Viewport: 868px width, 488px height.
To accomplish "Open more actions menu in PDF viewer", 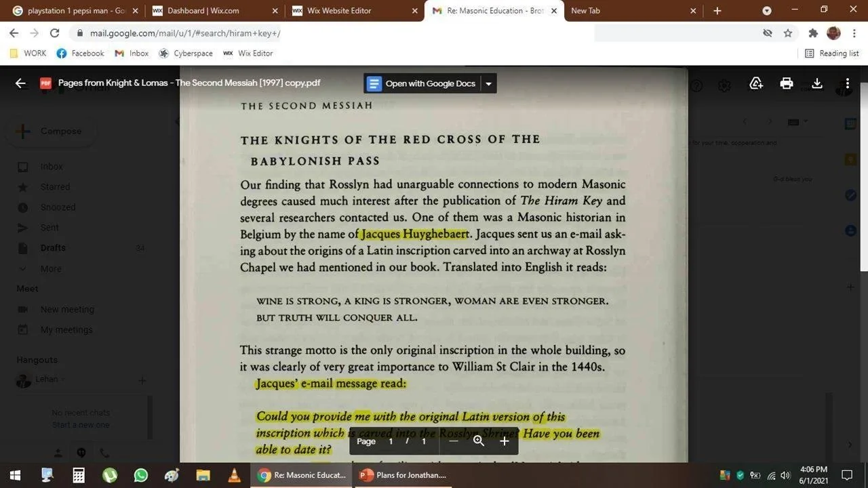I will point(848,83).
